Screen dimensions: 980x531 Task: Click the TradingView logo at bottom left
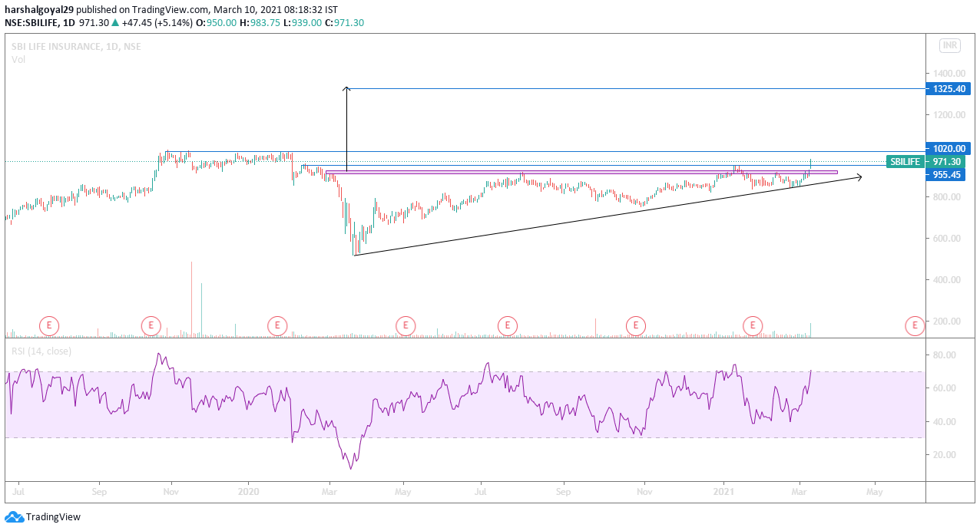(x=43, y=517)
